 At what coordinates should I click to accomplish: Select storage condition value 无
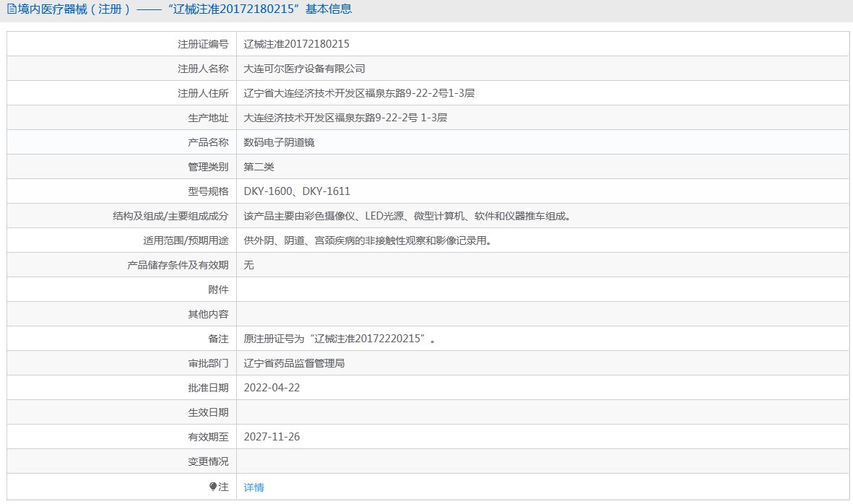click(x=248, y=265)
